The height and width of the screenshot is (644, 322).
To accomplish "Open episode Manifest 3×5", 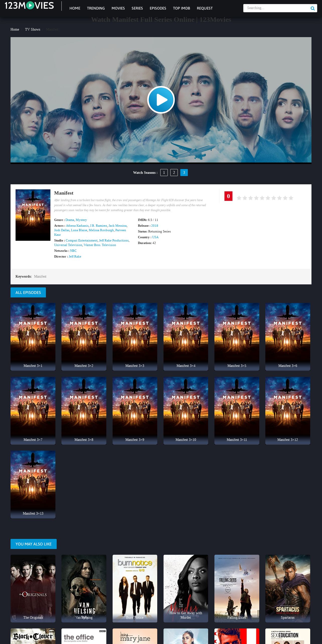I will pyautogui.click(x=237, y=337).
